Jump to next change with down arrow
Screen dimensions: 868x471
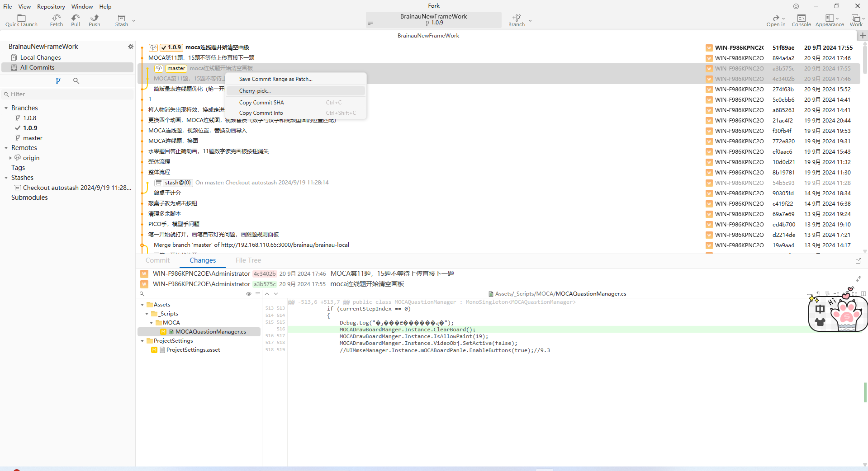(x=276, y=294)
